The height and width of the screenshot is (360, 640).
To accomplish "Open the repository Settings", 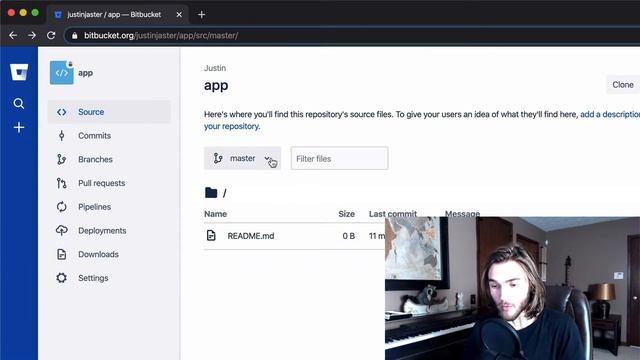I will click(109, 278).
